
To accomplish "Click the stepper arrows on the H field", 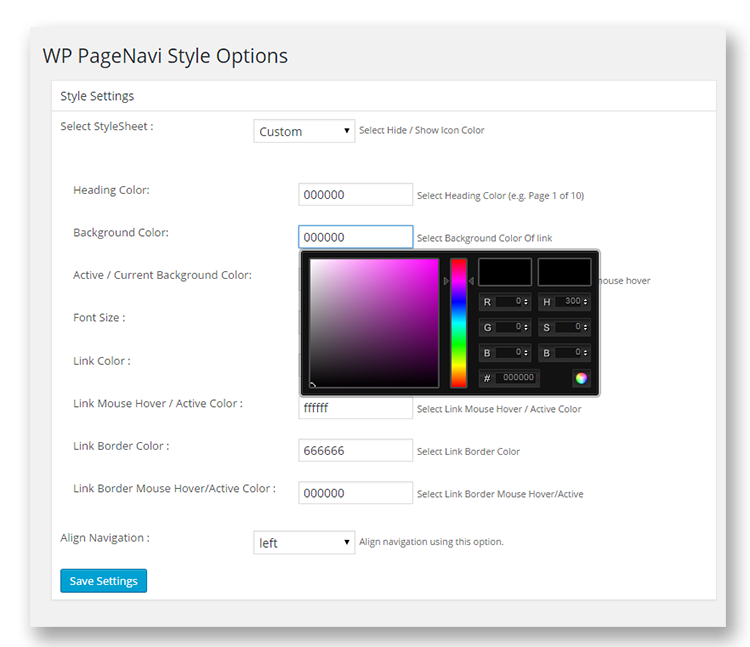I will pyautogui.click(x=585, y=302).
